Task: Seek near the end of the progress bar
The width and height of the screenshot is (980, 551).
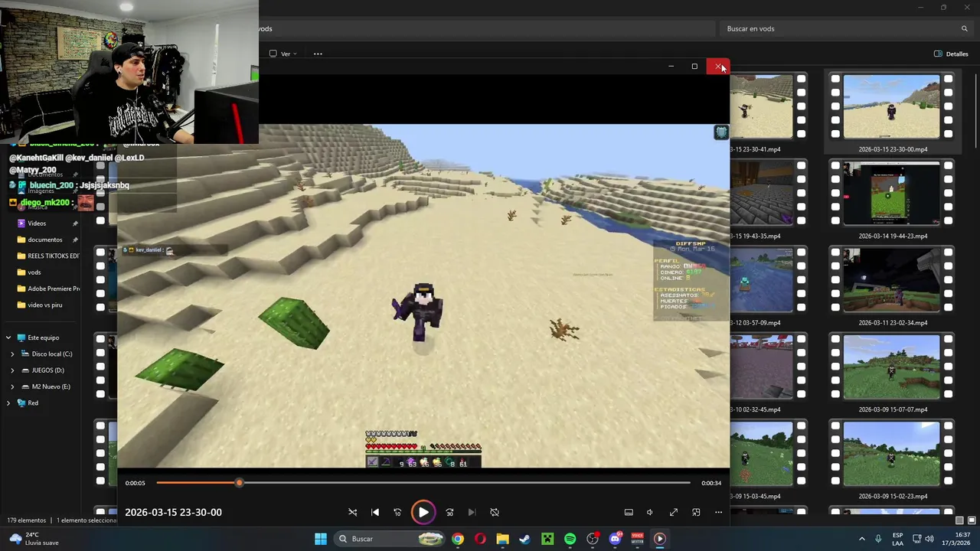Action: tap(681, 483)
